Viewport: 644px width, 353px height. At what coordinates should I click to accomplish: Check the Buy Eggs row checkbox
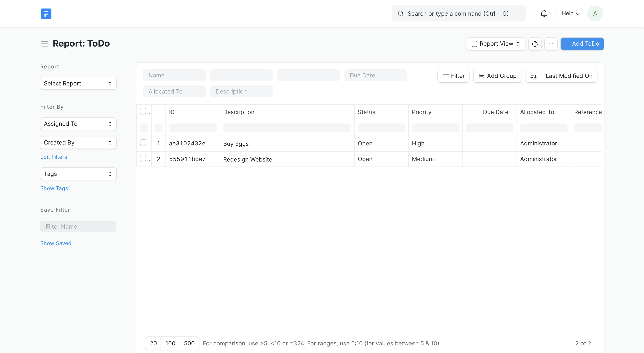pos(144,142)
